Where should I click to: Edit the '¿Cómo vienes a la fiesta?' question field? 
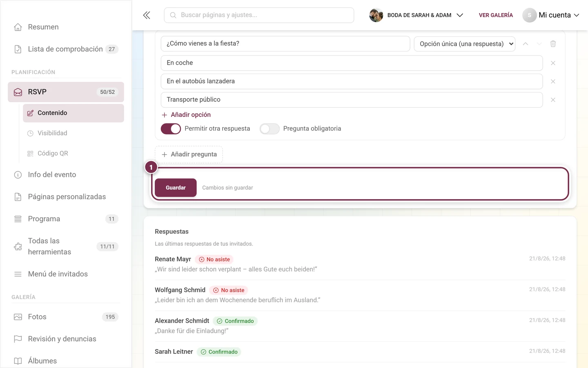(x=285, y=44)
